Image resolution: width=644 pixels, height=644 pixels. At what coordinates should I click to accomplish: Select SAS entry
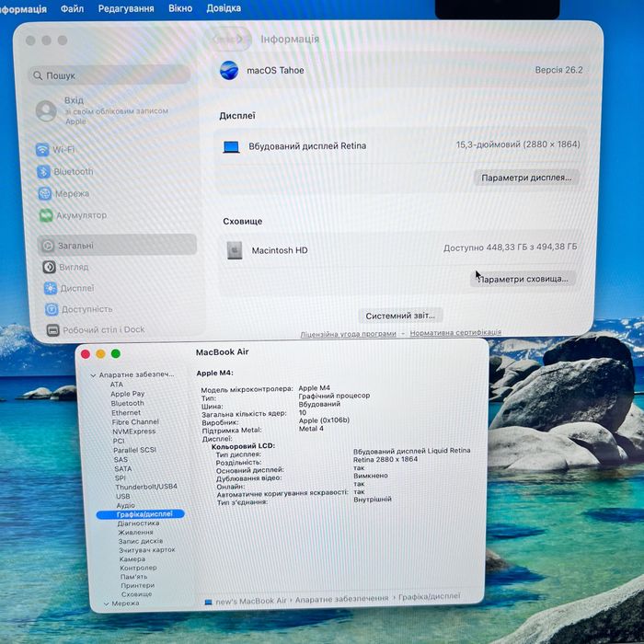click(121, 459)
